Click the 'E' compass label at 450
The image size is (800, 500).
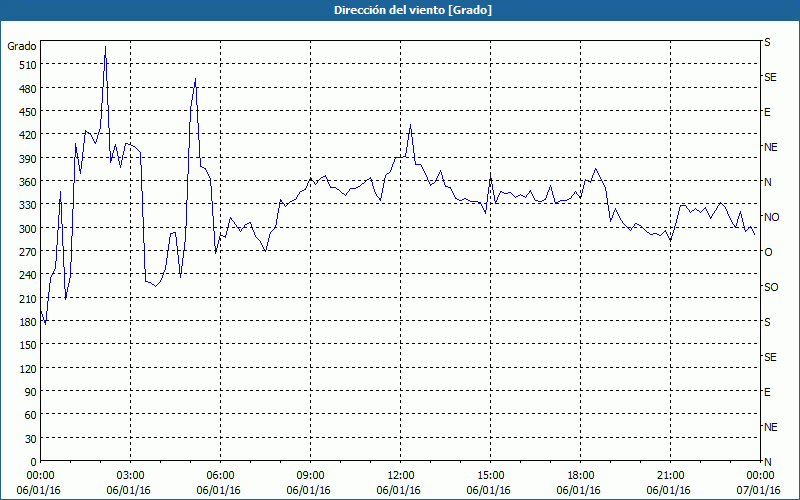(767, 112)
